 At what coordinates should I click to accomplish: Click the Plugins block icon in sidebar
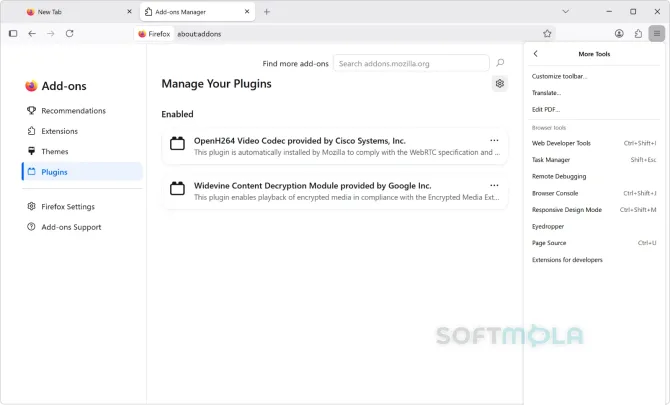point(31,171)
